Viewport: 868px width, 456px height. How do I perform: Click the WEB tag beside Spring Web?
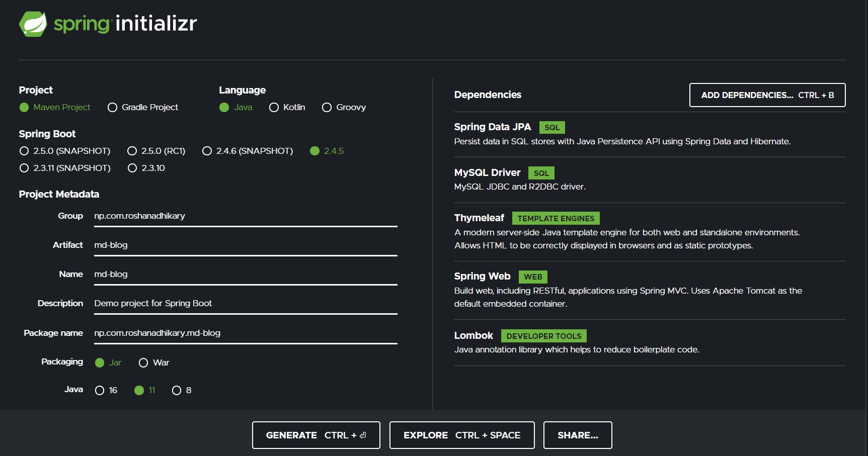coord(533,277)
